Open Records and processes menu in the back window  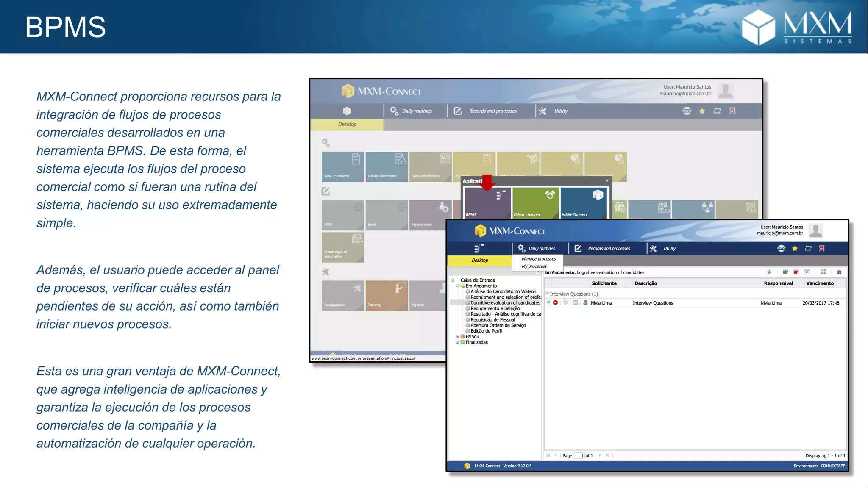pyautogui.click(x=485, y=111)
